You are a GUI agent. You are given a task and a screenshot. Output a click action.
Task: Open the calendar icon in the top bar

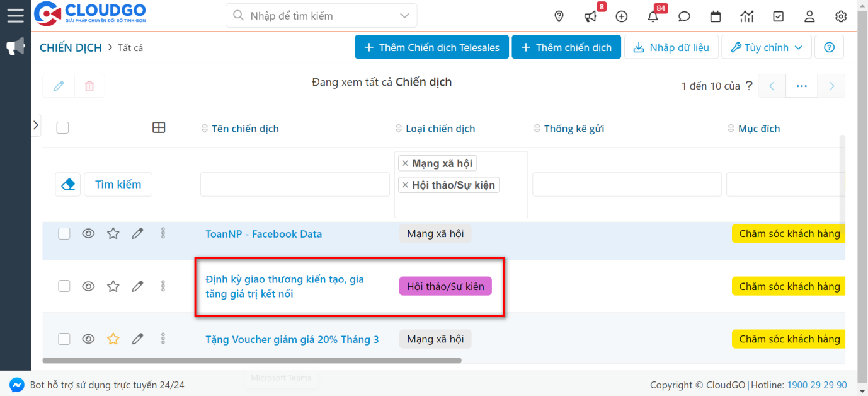click(716, 16)
